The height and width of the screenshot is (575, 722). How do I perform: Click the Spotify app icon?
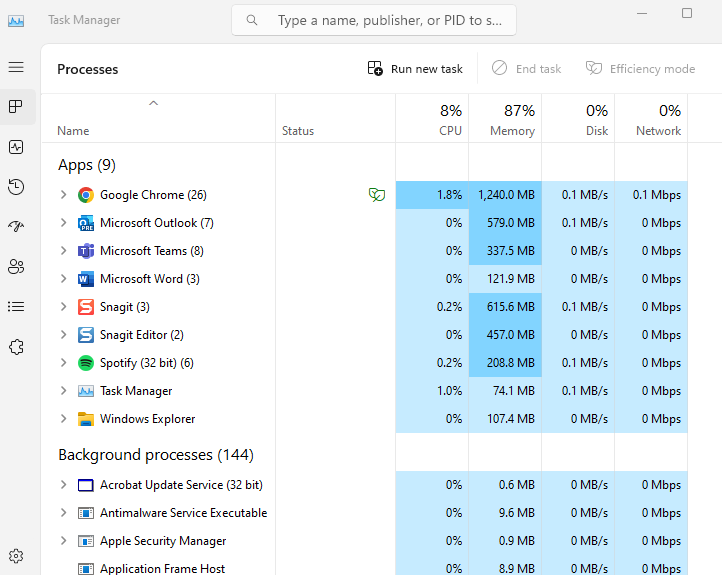tap(86, 363)
